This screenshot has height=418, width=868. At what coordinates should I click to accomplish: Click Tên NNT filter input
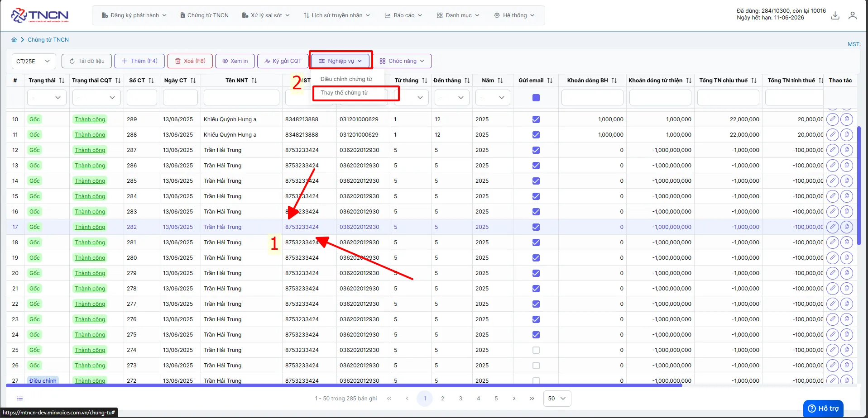(241, 98)
